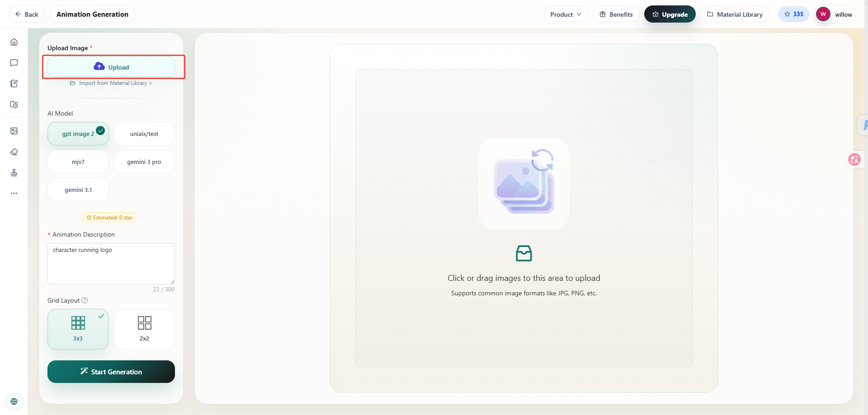Select the gpt image 2 model
Viewport: 868px width, 415px height.
pos(78,134)
